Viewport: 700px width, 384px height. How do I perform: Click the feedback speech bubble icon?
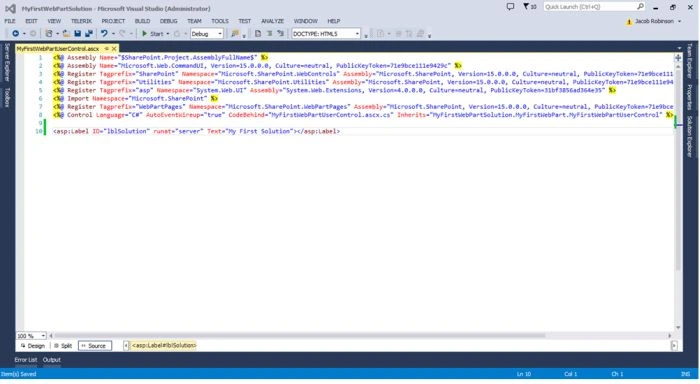[510, 7]
